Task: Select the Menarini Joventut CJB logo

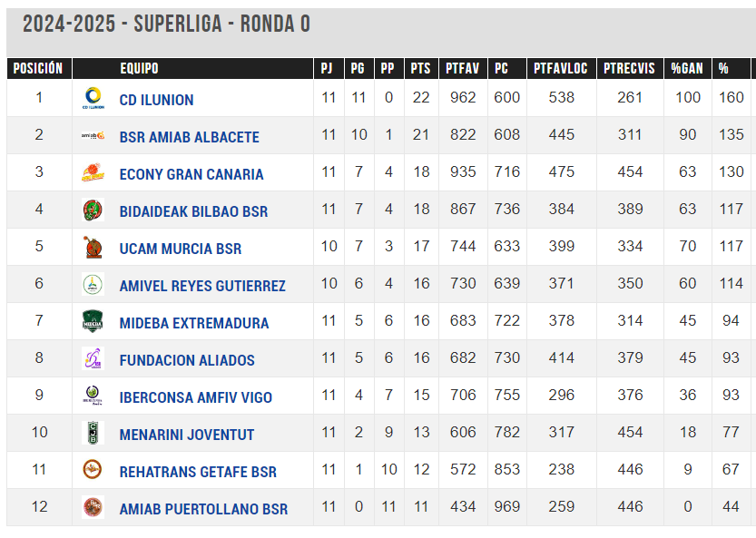Action: coord(93,433)
